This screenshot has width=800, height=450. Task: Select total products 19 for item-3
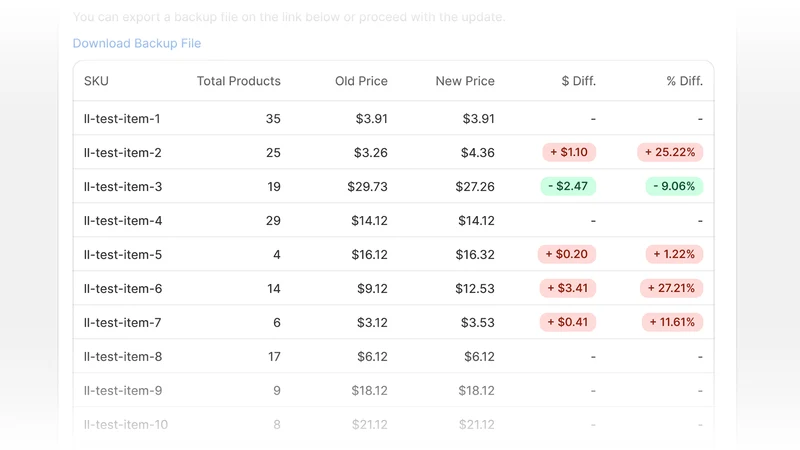click(x=274, y=187)
